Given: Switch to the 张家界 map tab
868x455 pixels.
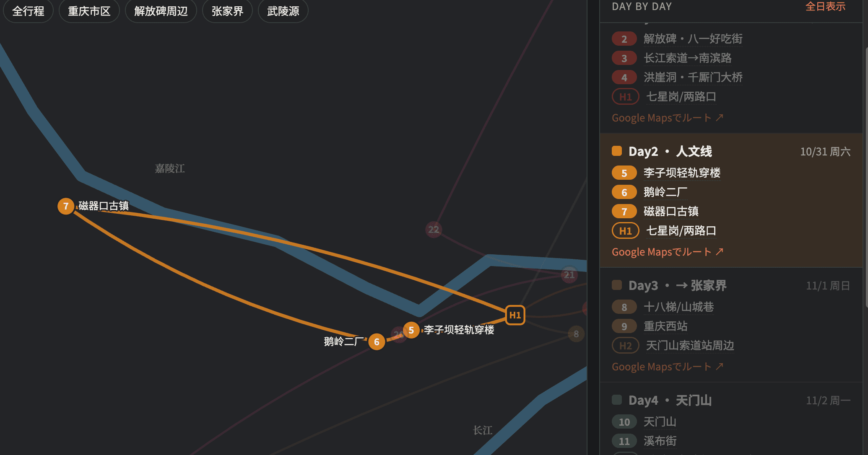Looking at the screenshot, I should point(227,11).
